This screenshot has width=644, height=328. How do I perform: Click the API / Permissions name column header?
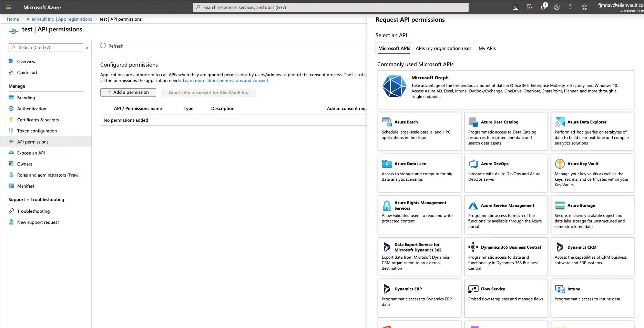pyautogui.click(x=138, y=108)
